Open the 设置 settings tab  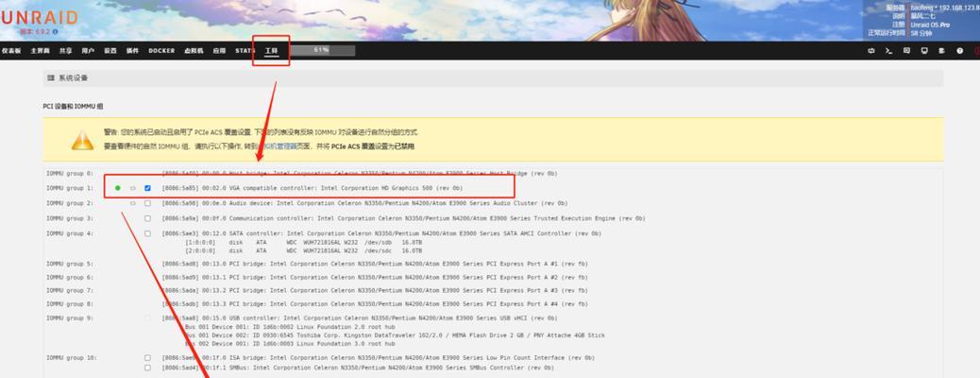110,51
